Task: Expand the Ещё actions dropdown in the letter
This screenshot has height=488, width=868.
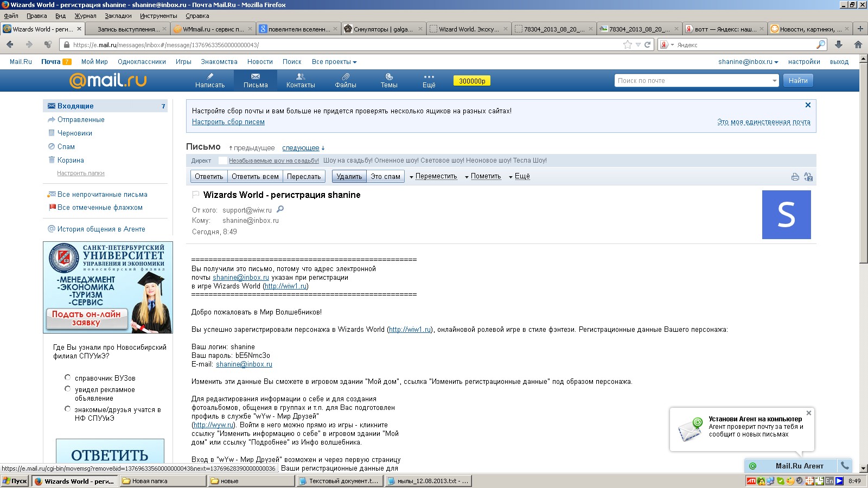Action: (x=519, y=176)
